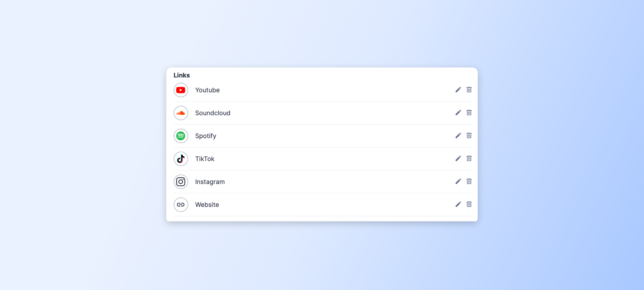Select the Spotify label text
The width and height of the screenshot is (644, 290).
(x=206, y=136)
